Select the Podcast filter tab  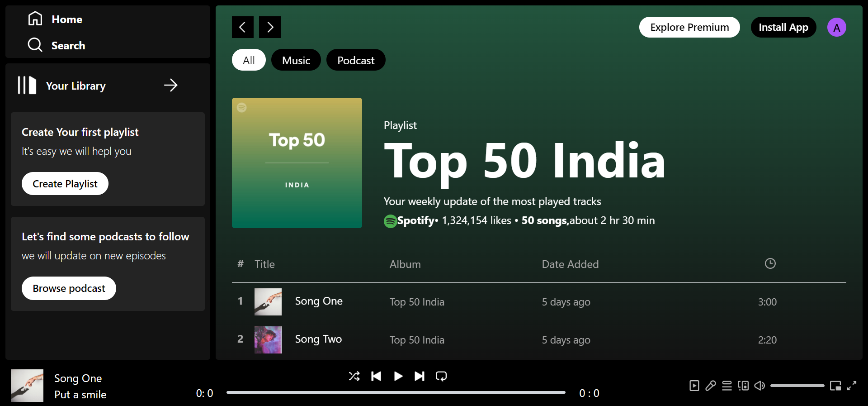click(x=356, y=60)
